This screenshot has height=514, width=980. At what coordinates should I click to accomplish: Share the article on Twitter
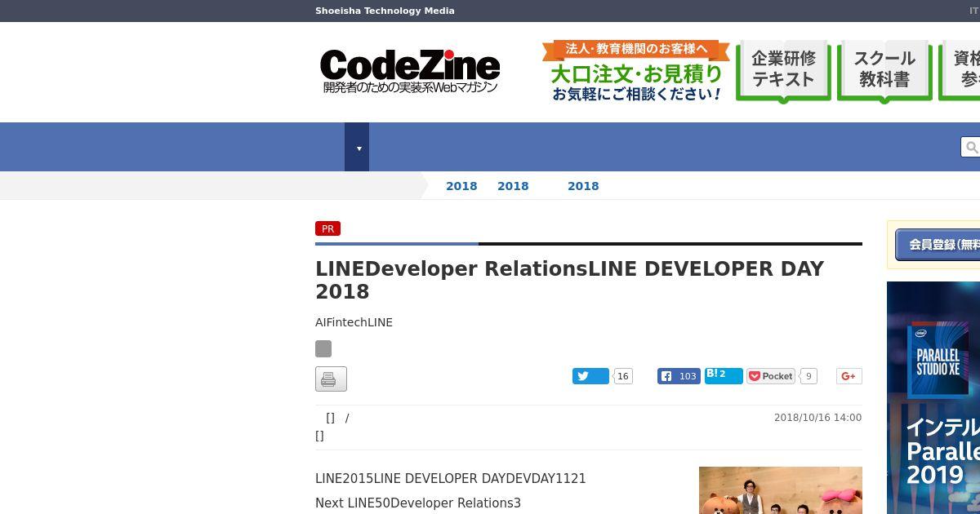[x=590, y=376]
